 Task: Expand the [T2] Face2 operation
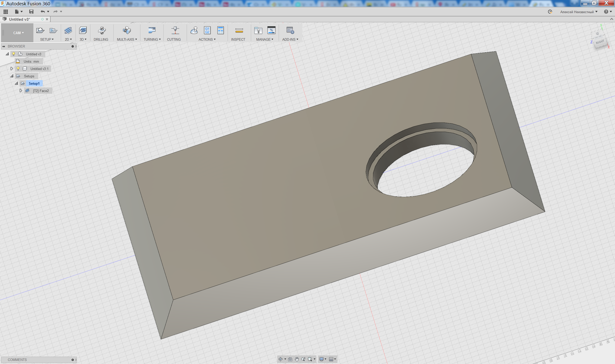(21, 90)
